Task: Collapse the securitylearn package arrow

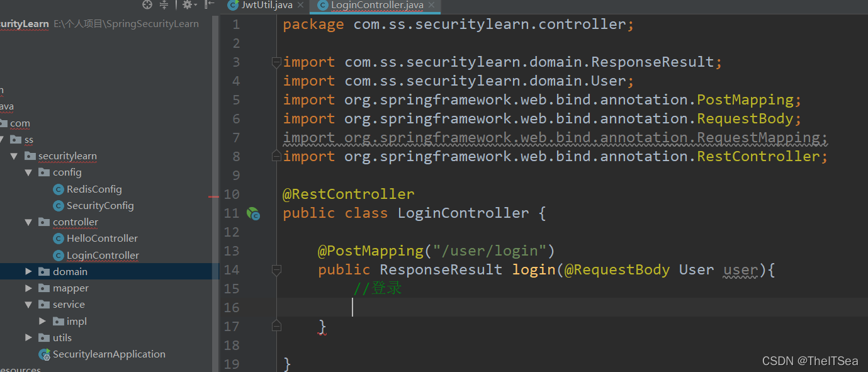Action: coord(14,155)
